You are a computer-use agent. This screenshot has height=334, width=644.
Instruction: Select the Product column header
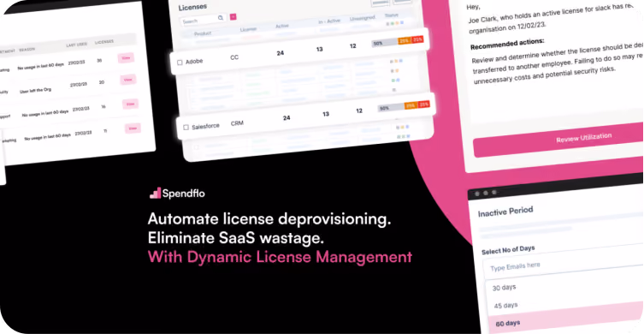tap(203, 33)
